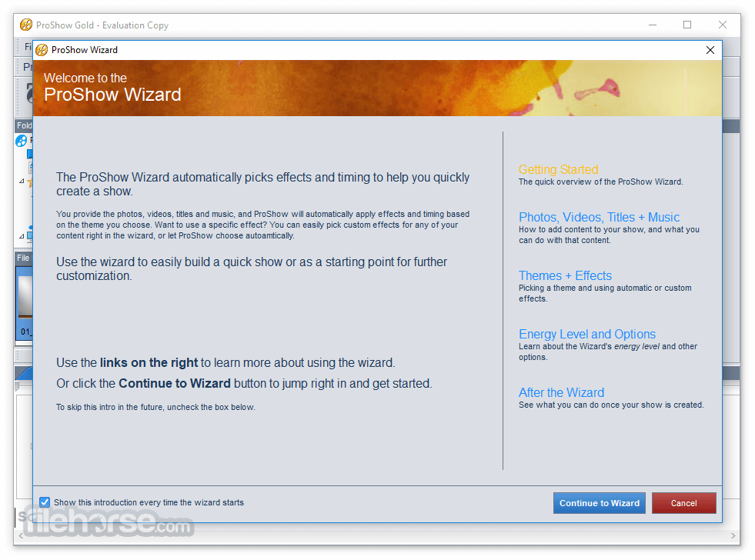The width and height of the screenshot is (755, 560).
Task: Uncheck Show this introduction every time checkbox
Action: [45, 502]
